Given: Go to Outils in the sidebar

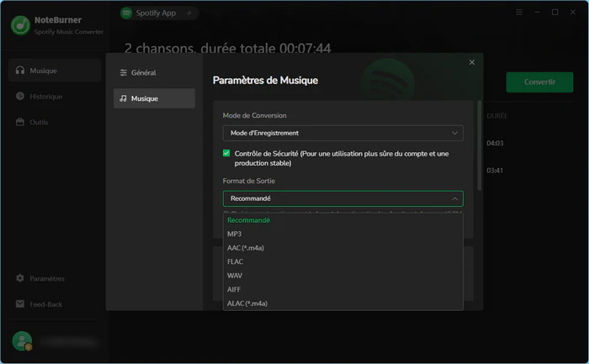Looking at the screenshot, I should [x=55, y=122].
